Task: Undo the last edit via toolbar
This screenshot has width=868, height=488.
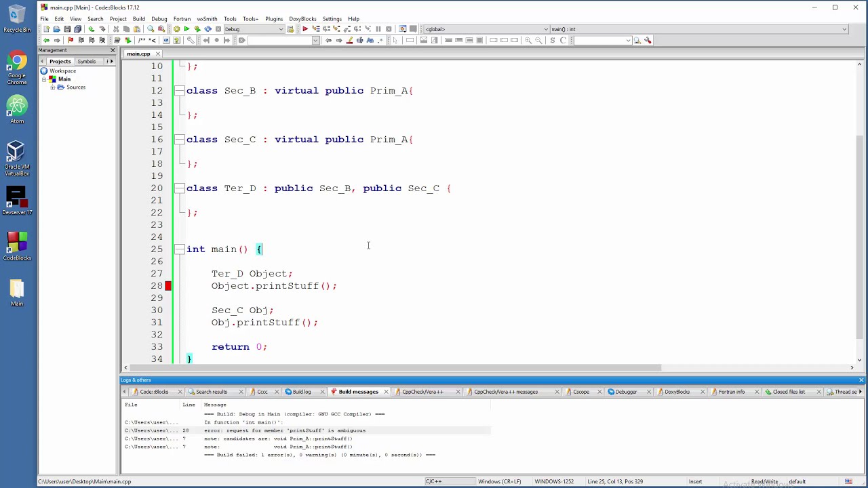Action: click(92, 29)
